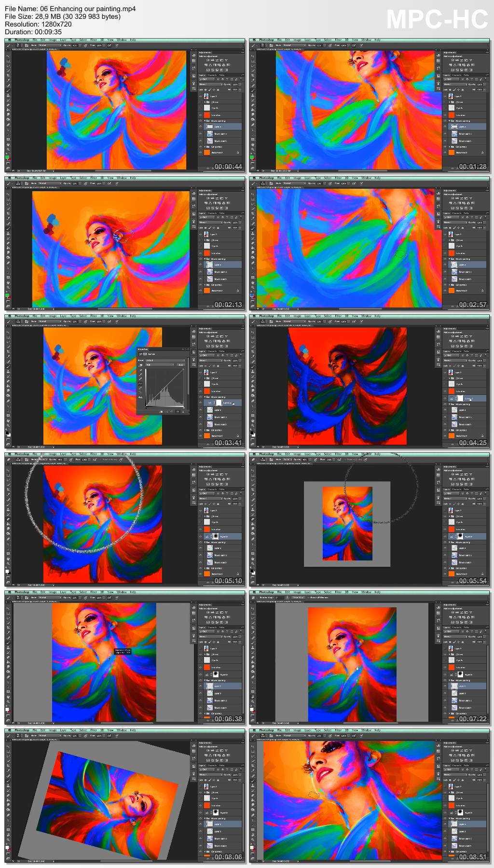Toggle Saturation layer eye in 00:01:28 frame
Image resolution: width=494 pixels, height=868 pixels.
(445, 115)
